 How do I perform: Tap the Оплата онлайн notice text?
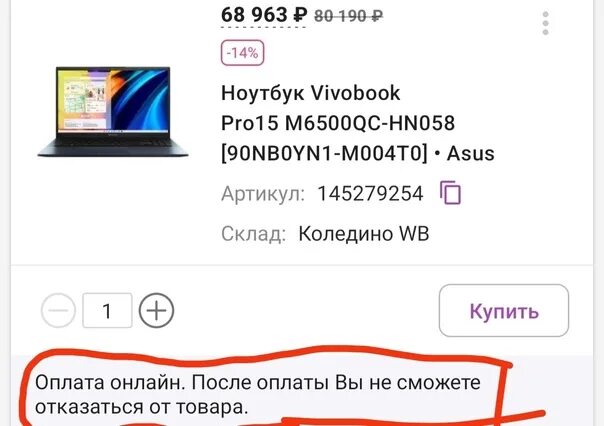point(258,395)
